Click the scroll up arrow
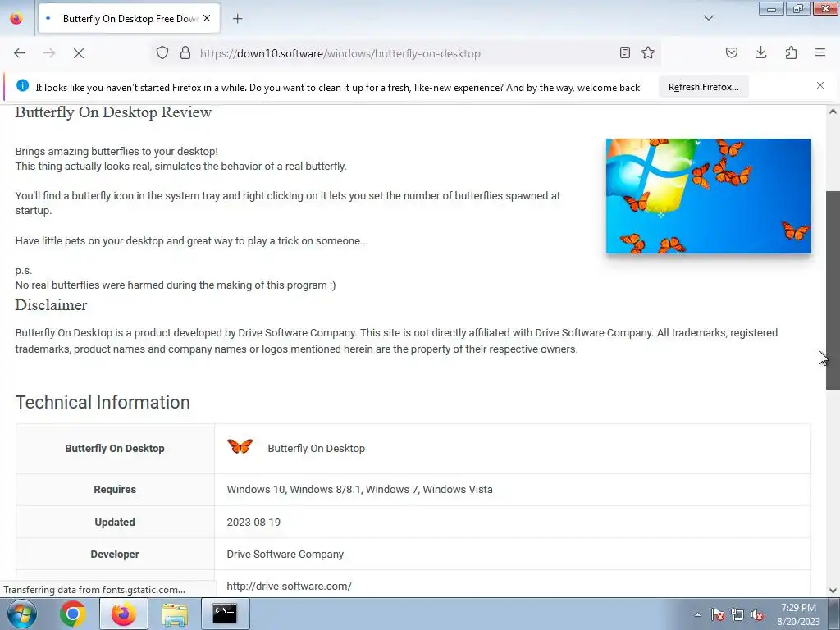840x630 pixels. (833, 112)
